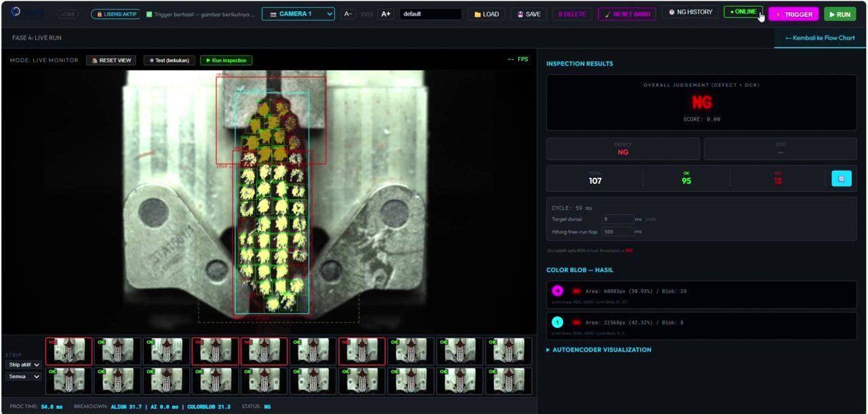868x414 pixels.
Task: Select the FASE 4: LIVE RUN tab
Action: click(x=37, y=38)
